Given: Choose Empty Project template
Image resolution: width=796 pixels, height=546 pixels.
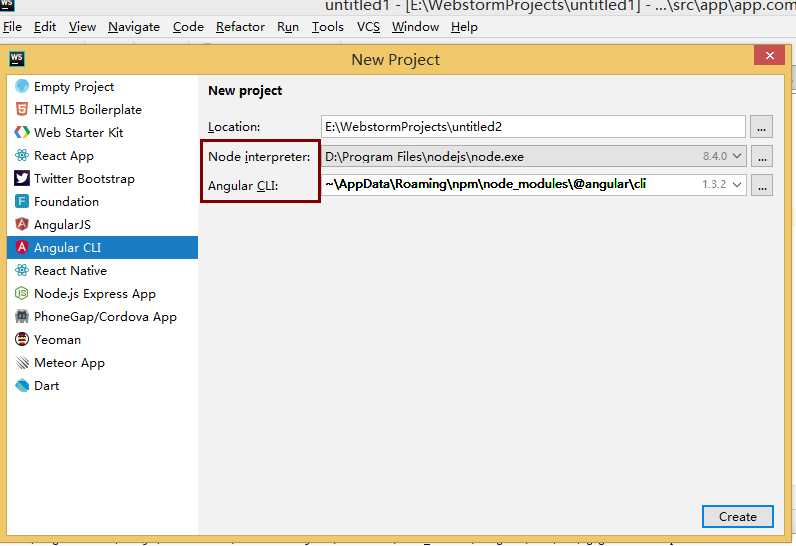Looking at the screenshot, I should tap(103, 87).
